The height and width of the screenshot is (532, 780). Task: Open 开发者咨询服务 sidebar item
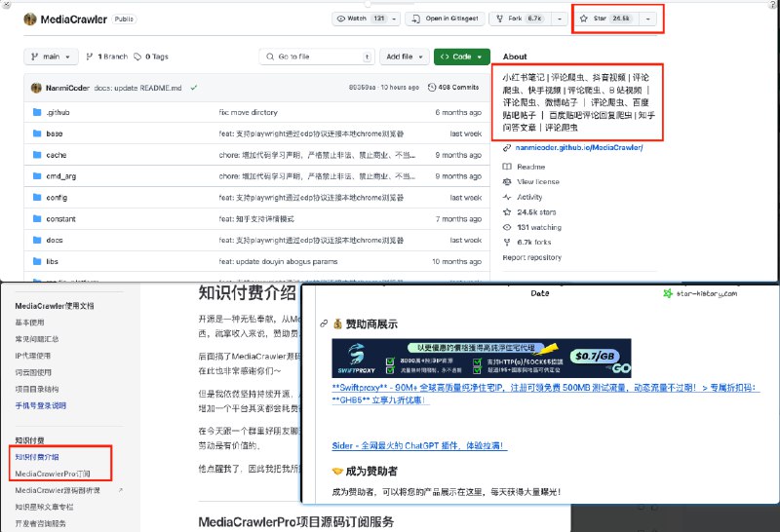40,523
